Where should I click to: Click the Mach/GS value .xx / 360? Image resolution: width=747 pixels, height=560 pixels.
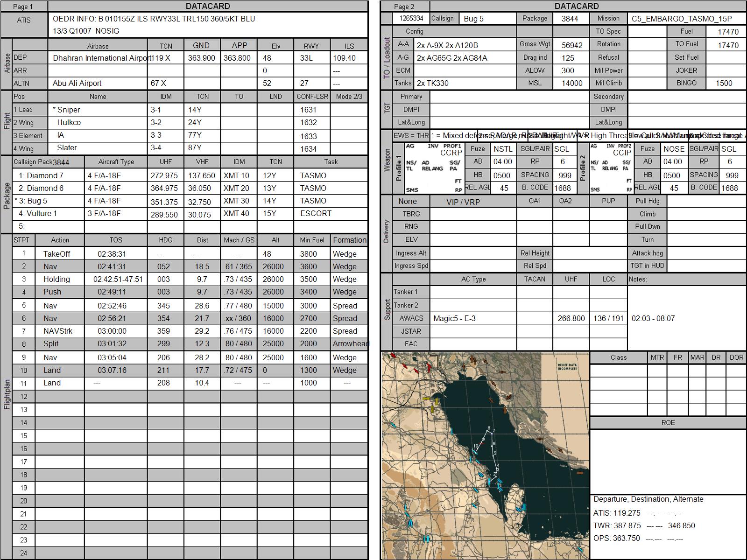[238, 318]
